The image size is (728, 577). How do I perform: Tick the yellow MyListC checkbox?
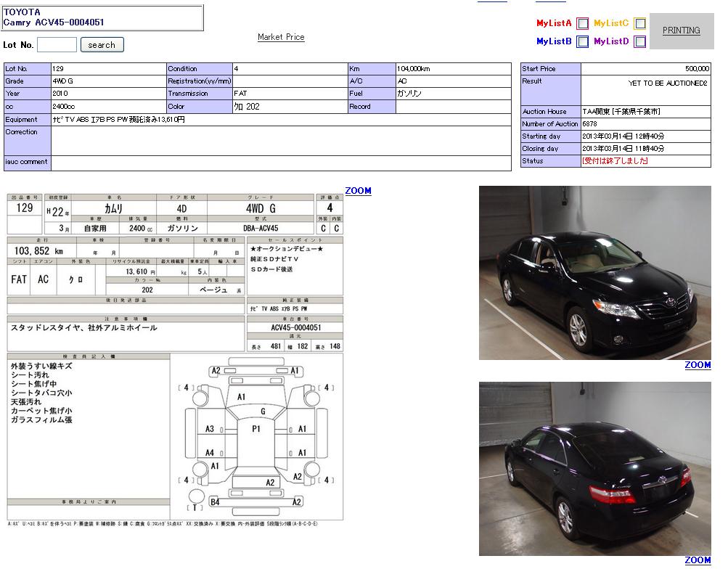coord(639,23)
